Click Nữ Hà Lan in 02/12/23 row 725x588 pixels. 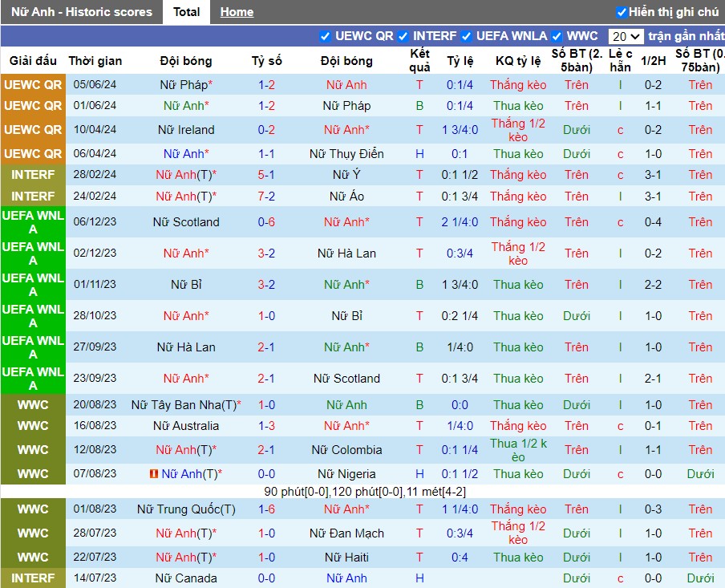tap(346, 253)
